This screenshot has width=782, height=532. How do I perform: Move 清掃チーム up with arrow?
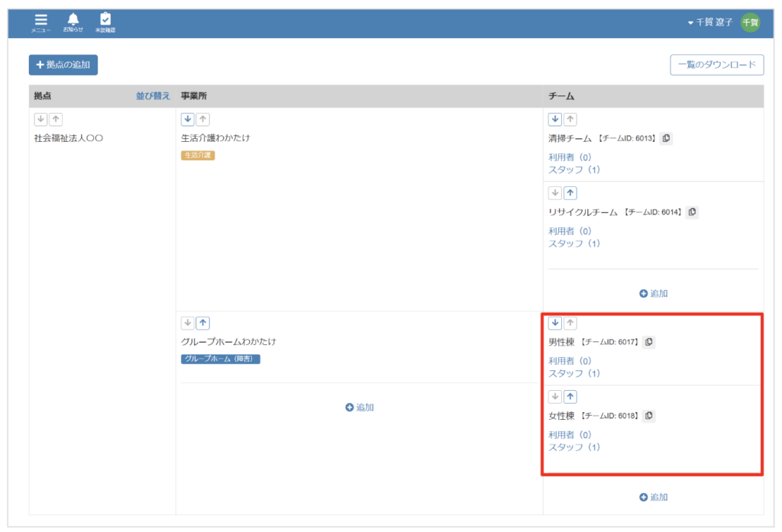[x=570, y=119]
